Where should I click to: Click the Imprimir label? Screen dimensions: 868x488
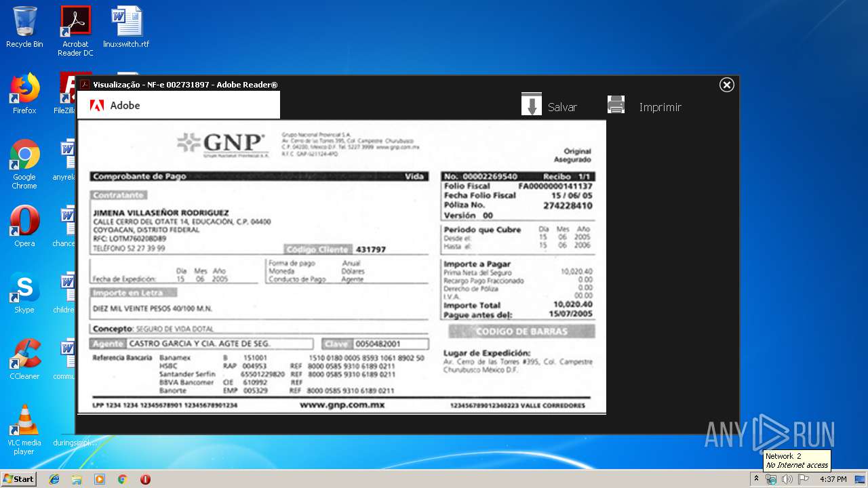pos(660,107)
